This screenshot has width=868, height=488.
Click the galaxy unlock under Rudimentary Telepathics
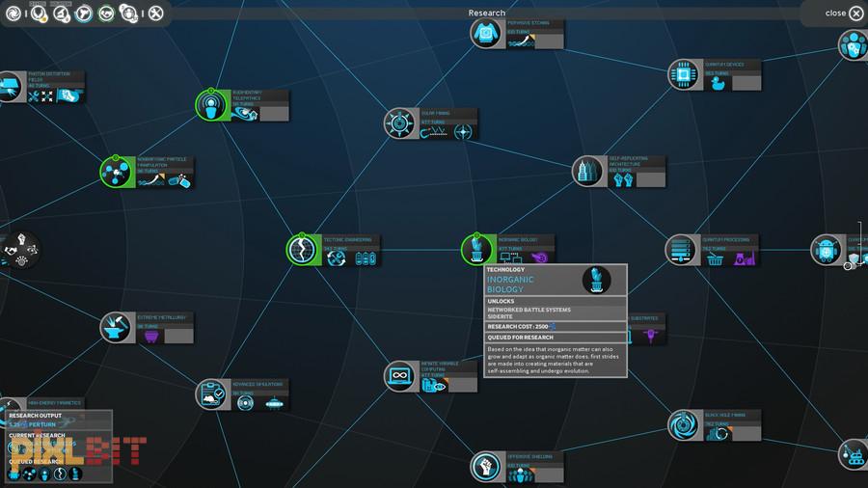tap(245, 114)
